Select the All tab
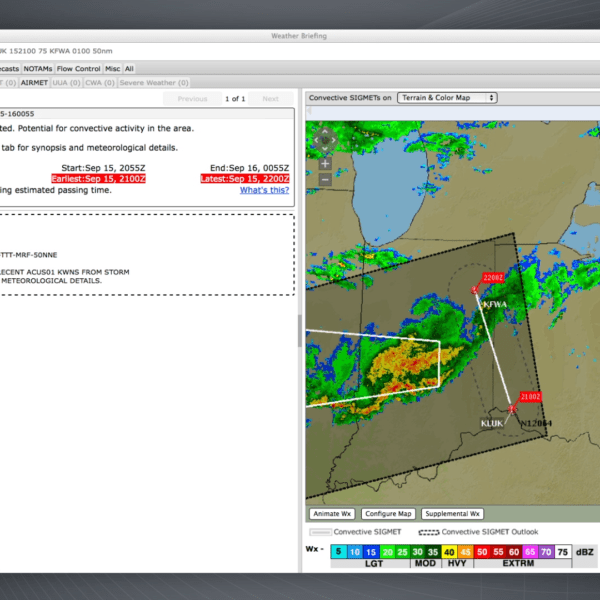Viewport: 600px width, 600px height. click(x=129, y=69)
